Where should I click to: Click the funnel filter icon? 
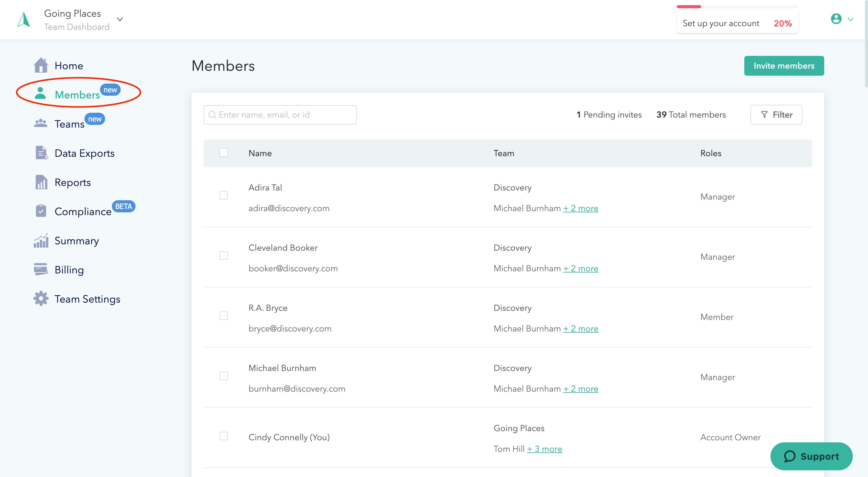click(x=764, y=115)
